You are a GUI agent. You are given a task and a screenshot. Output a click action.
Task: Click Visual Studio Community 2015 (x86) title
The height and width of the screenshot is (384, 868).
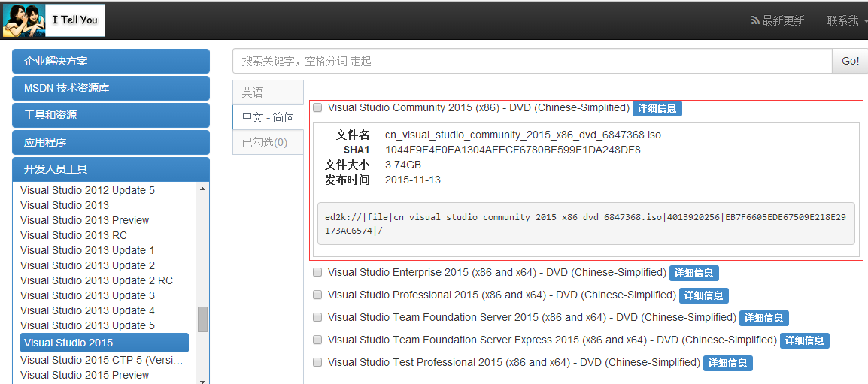pos(479,108)
